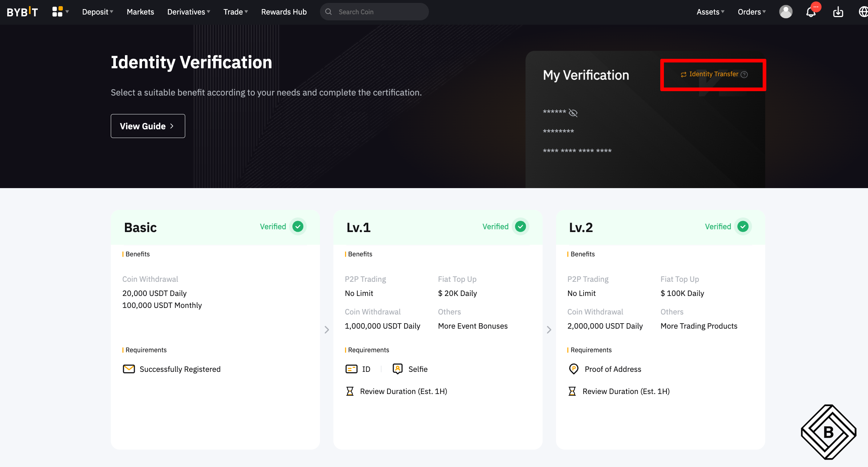The width and height of the screenshot is (868, 467).
Task: Click the user profile avatar icon
Action: [786, 12]
